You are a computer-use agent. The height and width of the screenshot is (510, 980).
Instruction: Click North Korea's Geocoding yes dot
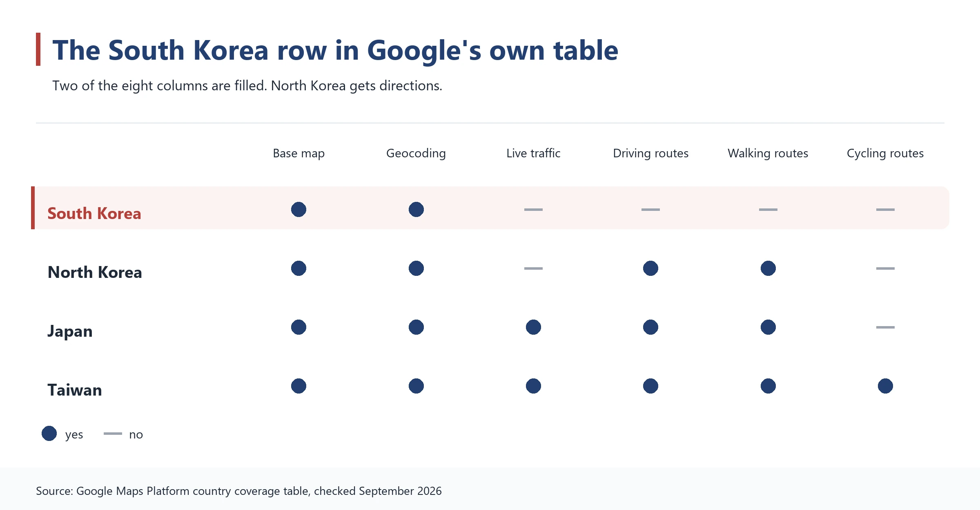416,268
